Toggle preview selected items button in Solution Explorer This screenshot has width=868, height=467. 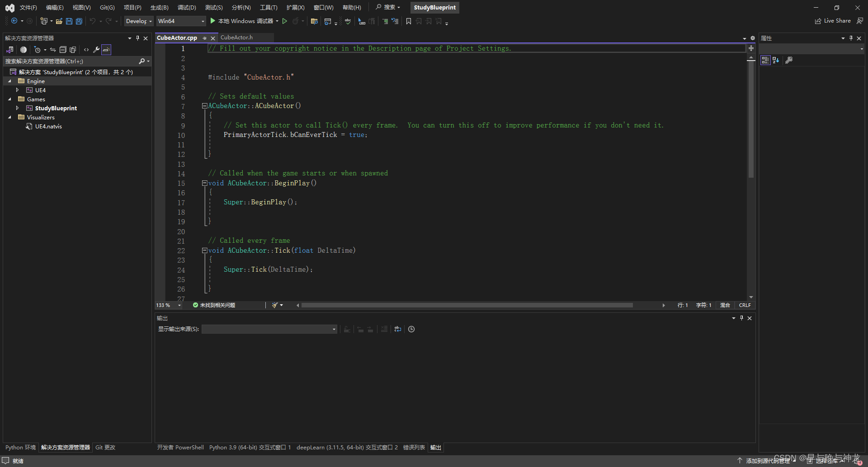pyautogui.click(x=106, y=50)
